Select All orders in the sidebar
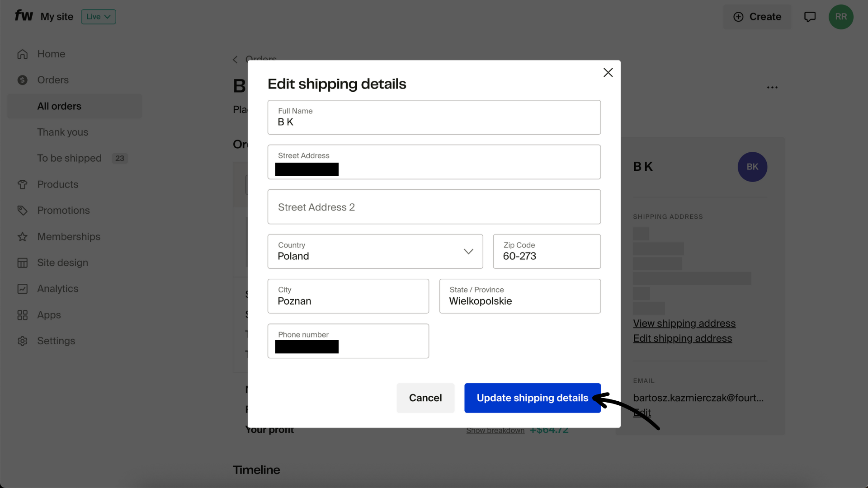The image size is (868, 488). [x=59, y=106]
